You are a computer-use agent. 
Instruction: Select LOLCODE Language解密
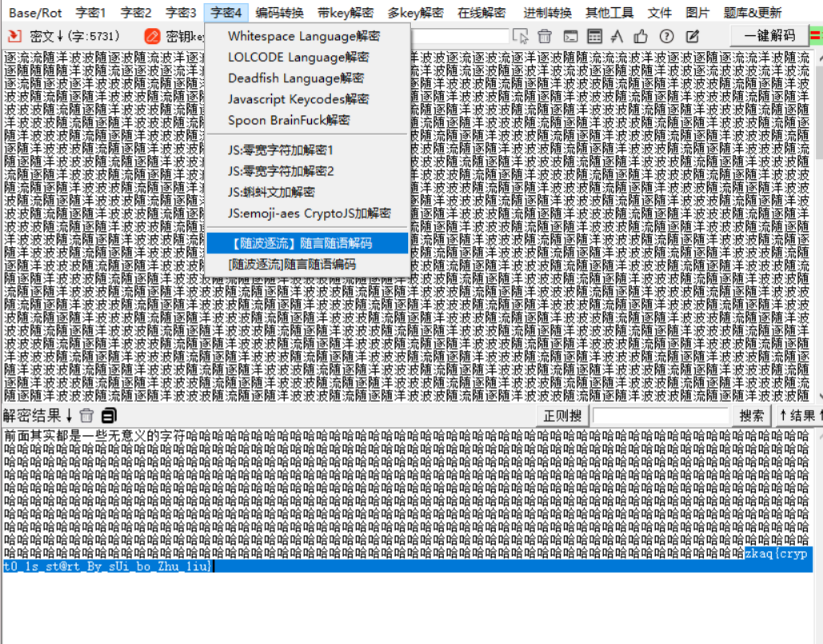click(x=307, y=58)
